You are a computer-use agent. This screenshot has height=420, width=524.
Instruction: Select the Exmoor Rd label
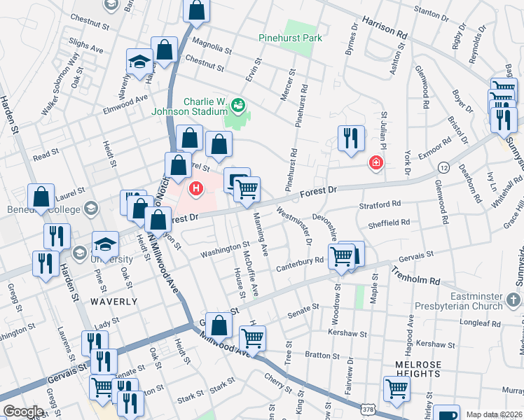(x=435, y=148)
